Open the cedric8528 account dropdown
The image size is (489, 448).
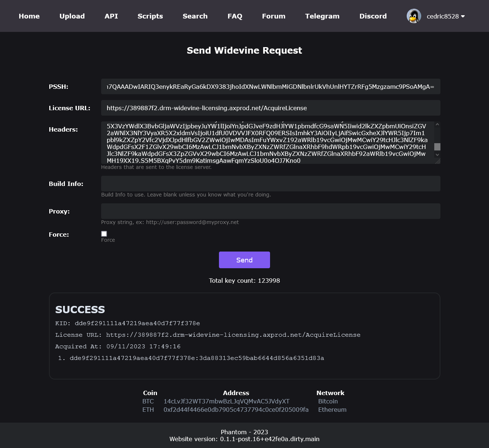click(x=446, y=16)
